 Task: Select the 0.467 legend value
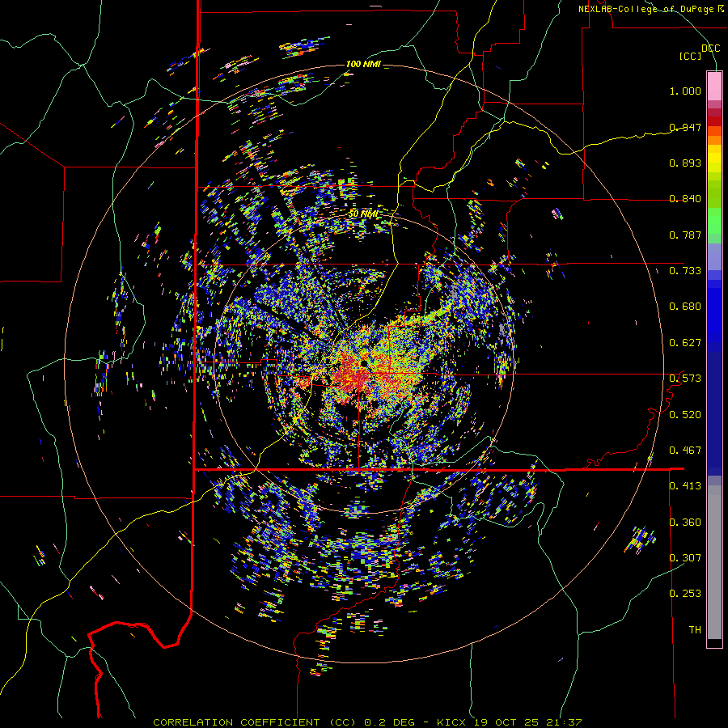click(x=685, y=451)
